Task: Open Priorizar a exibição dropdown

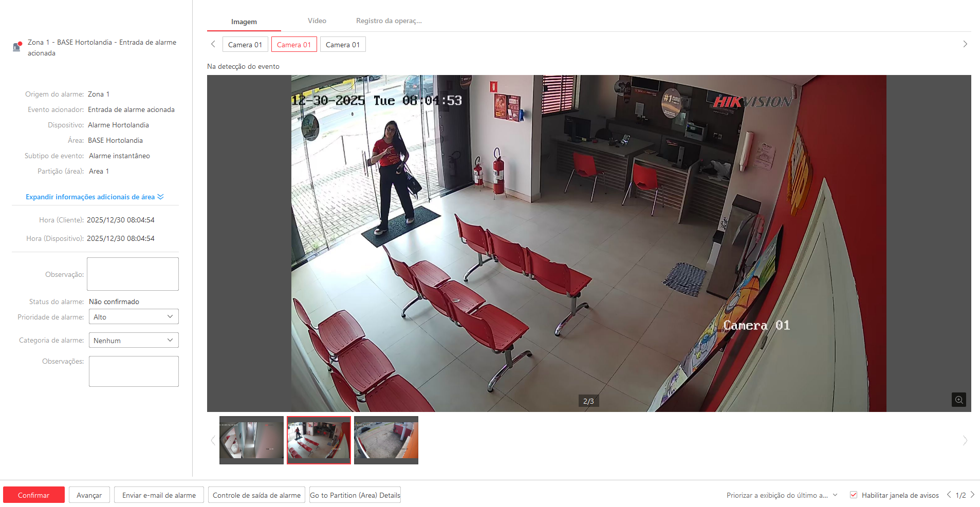Action: point(782,495)
